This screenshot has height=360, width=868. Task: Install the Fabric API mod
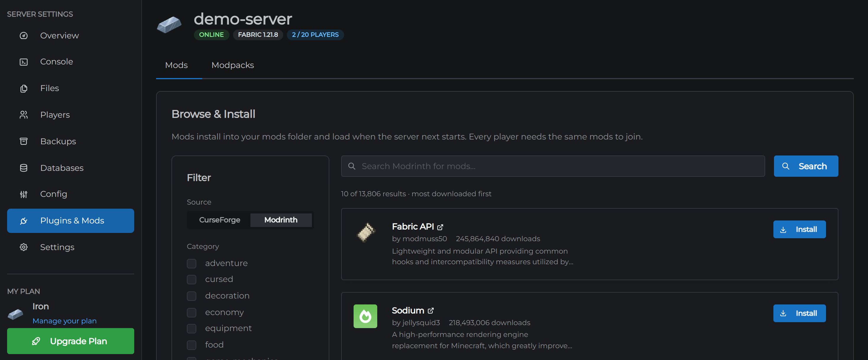799,229
